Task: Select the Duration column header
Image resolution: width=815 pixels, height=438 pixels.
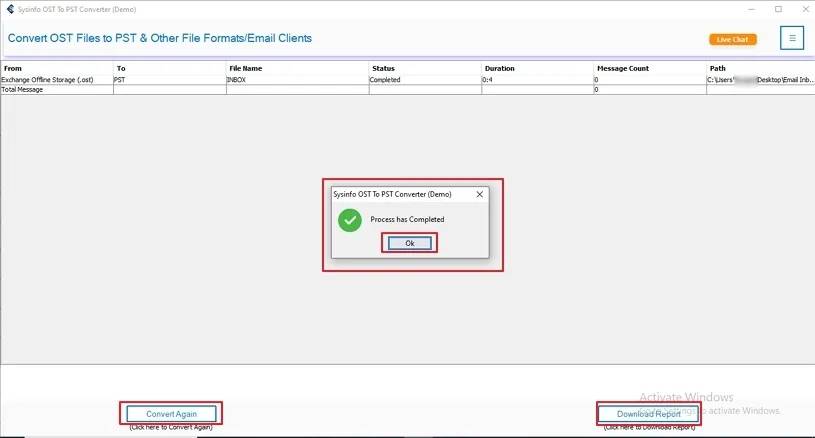Action: pos(537,68)
